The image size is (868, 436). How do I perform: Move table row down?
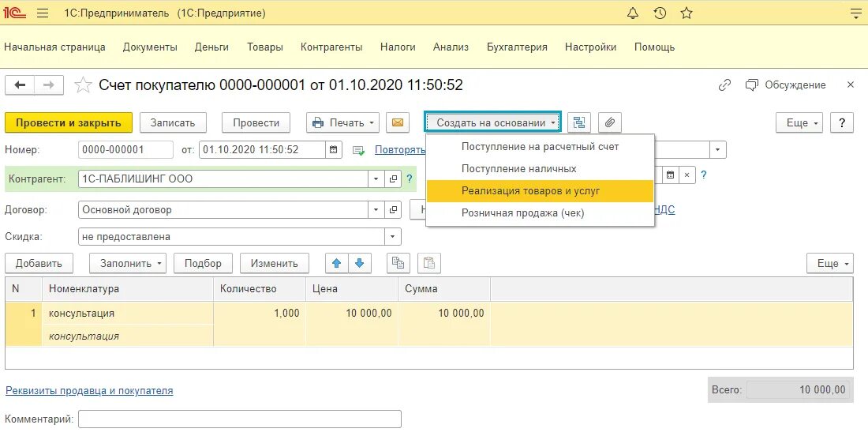click(x=360, y=263)
